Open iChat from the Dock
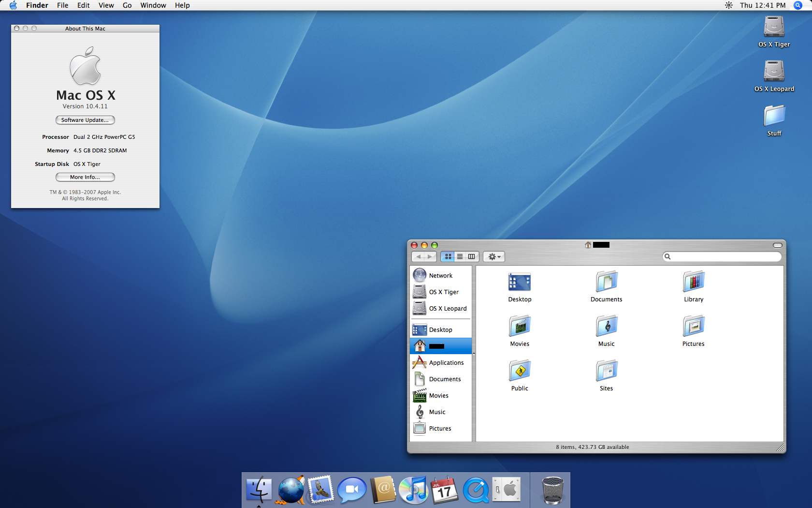Screen dimensions: 812x508 click(352, 490)
